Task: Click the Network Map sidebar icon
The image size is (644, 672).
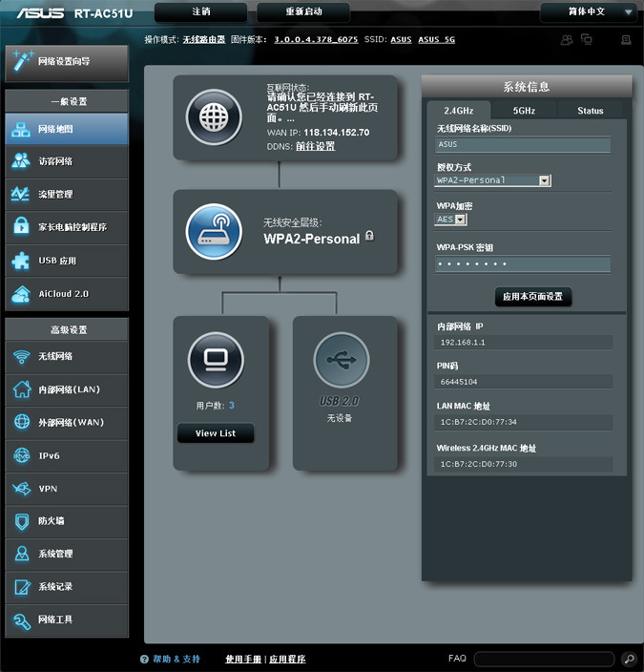Action: coord(21,129)
